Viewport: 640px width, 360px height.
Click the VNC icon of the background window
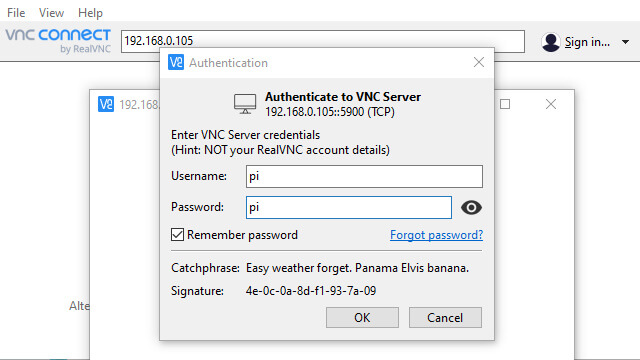pos(106,104)
